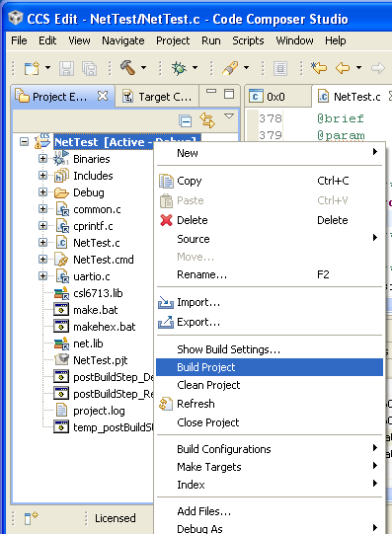This screenshot has width=392, height=534.
Task: Close the Project Explorer tab
Action: point(103,96)
